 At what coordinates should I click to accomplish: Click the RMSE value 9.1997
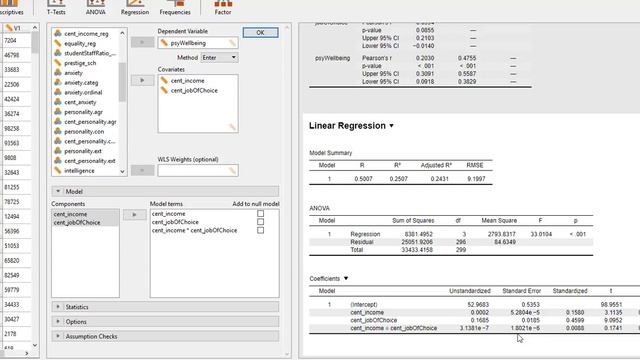[476, 179]
